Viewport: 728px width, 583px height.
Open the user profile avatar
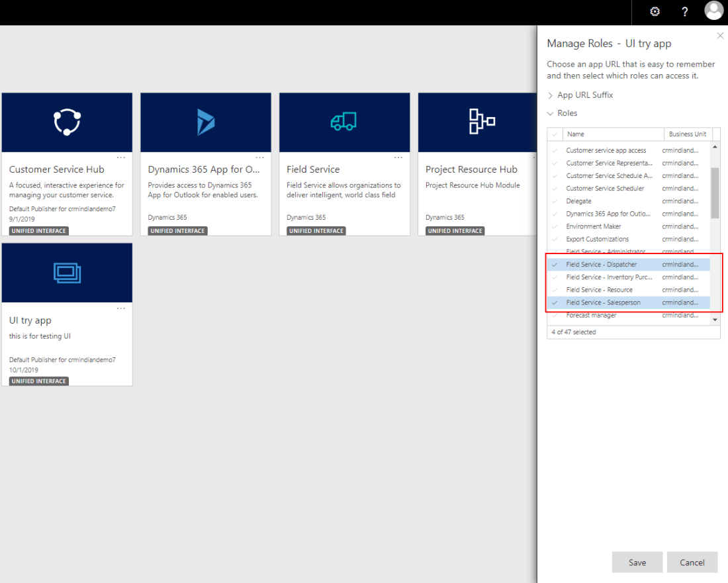714,11
